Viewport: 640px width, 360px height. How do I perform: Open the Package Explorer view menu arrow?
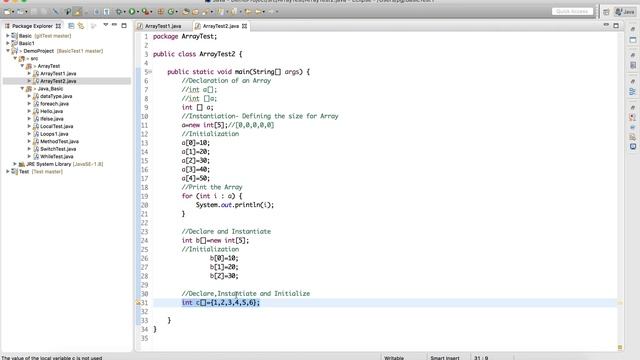[x=106, y=25]
